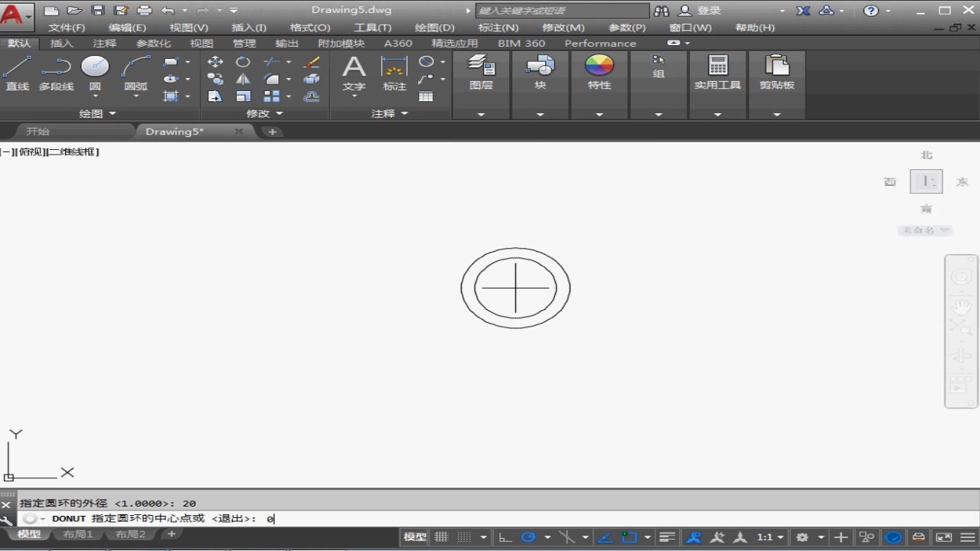Screen dimensions: 980x551
Task: Select the Arc (圆弧) tool
Action: pyautogui.click(x=136, y=73)
